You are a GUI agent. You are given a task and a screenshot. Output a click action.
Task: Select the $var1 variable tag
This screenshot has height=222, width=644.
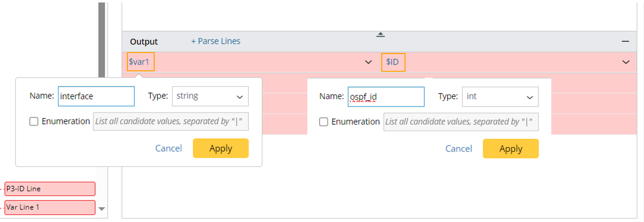pos(141,62)
